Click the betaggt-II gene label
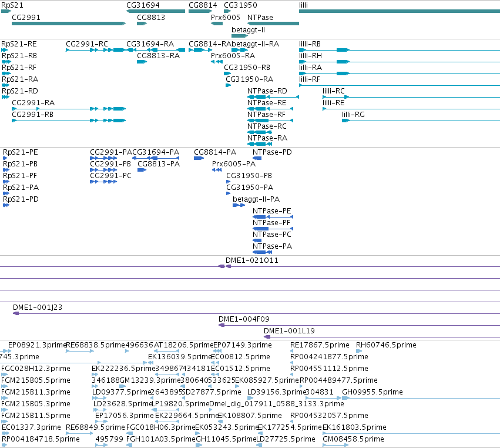Viewport: 500px width, 448px height. (x=248, y=29)
